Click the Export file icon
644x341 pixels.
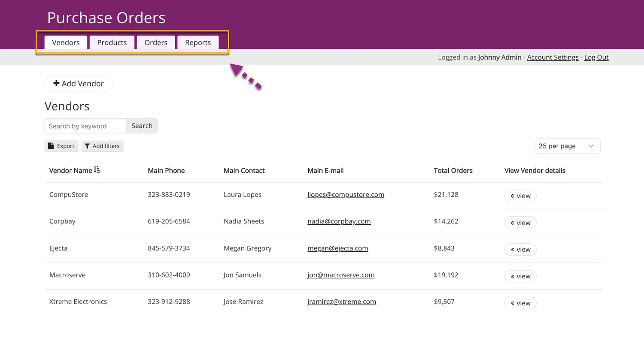tap(51, 146)
